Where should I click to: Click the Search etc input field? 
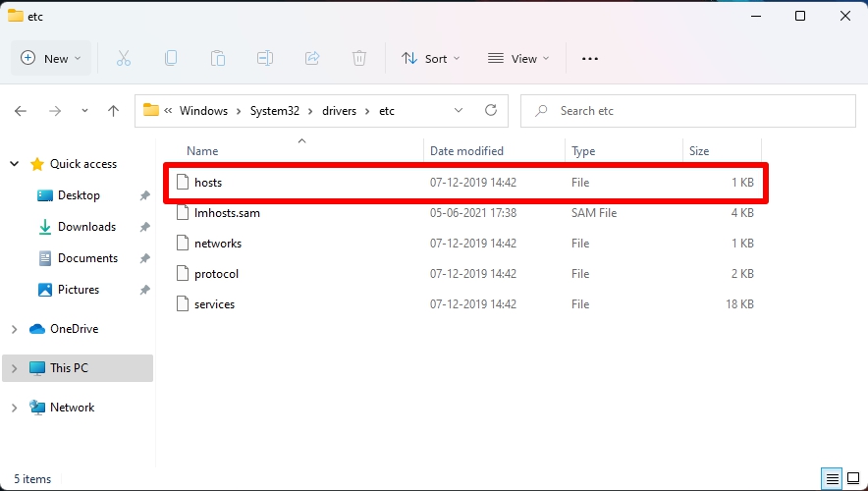[x=688, y=111]
